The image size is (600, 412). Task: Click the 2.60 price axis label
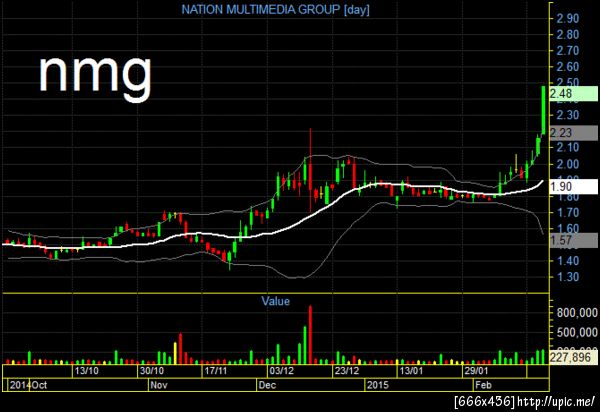567,67
